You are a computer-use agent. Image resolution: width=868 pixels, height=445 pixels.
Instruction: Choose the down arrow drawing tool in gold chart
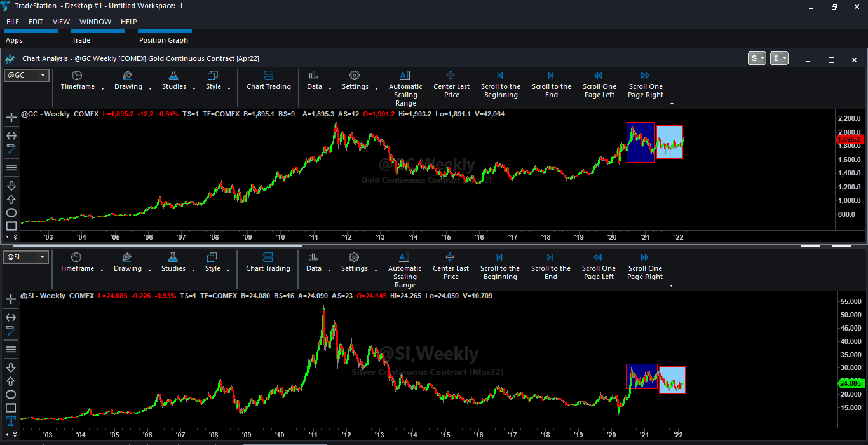[11, 186]
